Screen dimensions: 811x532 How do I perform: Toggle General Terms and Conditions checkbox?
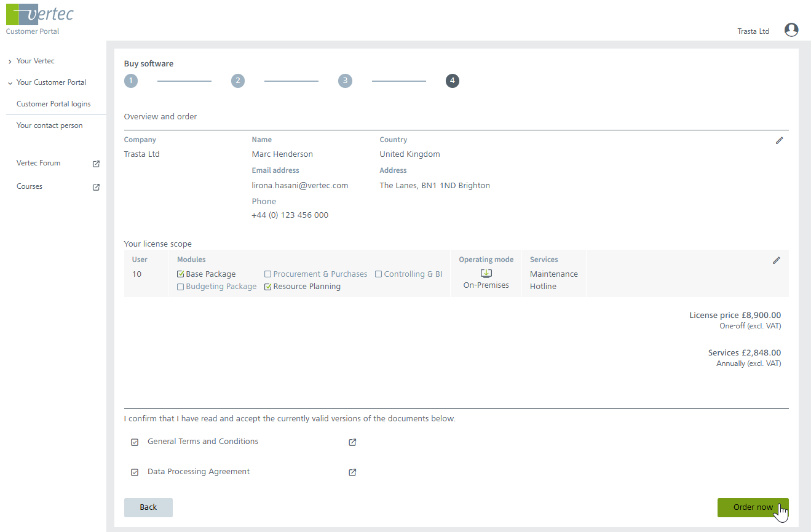click(135, 442)
